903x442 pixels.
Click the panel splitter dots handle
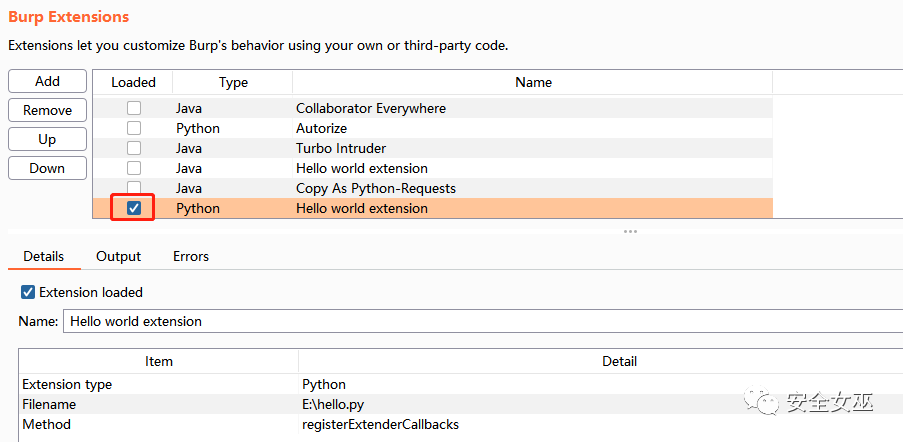tap(630, 231)
